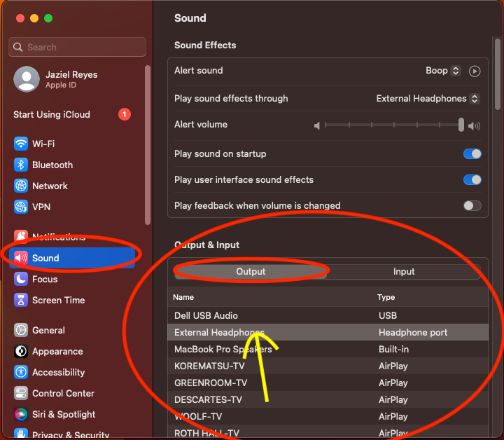Viewport: 504px width, 440px height.
Task: Click the Network globe icon
Action: click(x=21, y=186)
